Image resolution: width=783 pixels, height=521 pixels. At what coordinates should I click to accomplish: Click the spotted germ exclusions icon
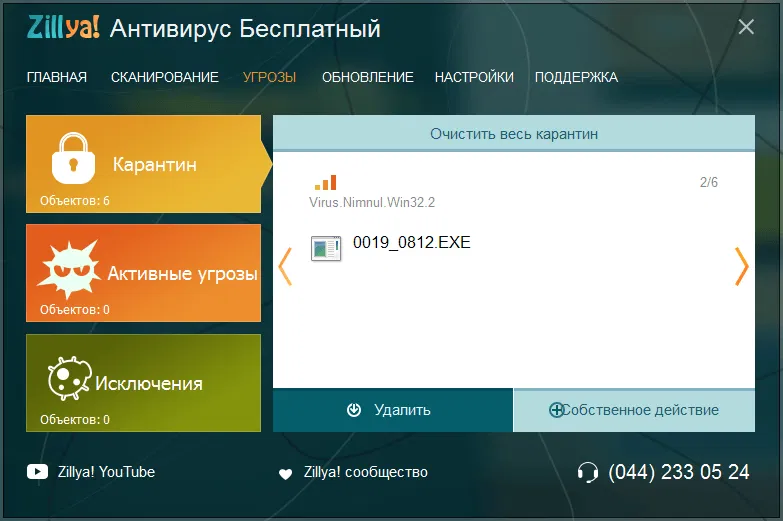[x=70, y=378]
